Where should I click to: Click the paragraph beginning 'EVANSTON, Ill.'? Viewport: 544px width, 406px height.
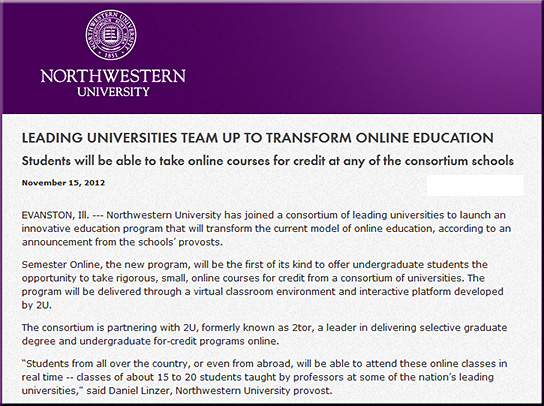coord(266,228)
